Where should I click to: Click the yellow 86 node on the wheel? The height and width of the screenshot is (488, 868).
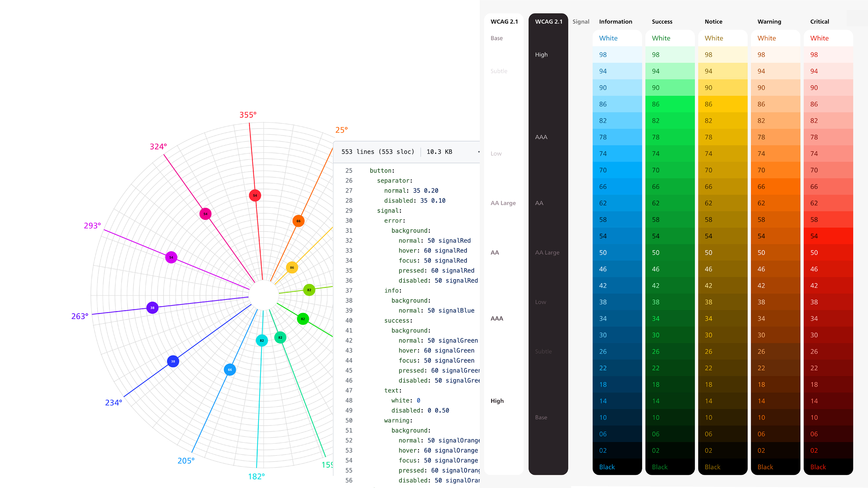292,267
